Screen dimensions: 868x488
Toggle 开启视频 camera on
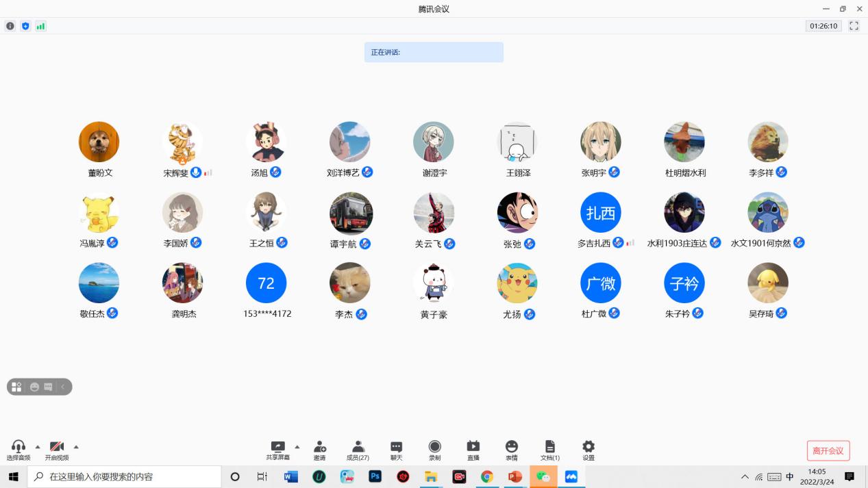tap(57, 450)
